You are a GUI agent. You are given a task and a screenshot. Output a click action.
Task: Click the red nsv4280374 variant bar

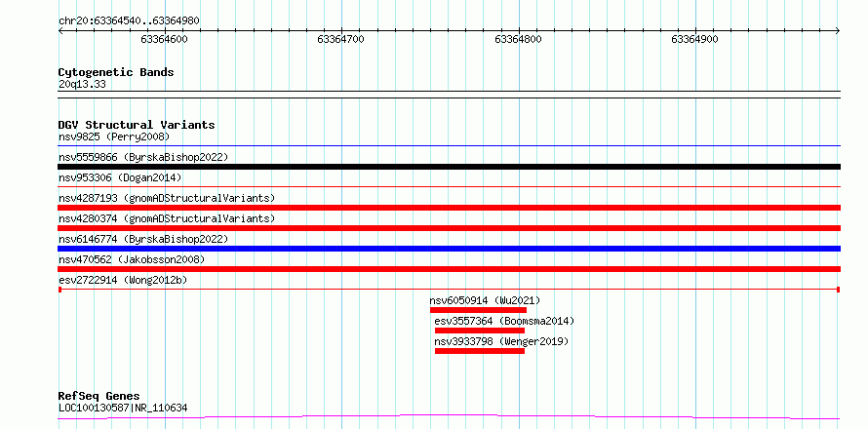pos(449,228)
